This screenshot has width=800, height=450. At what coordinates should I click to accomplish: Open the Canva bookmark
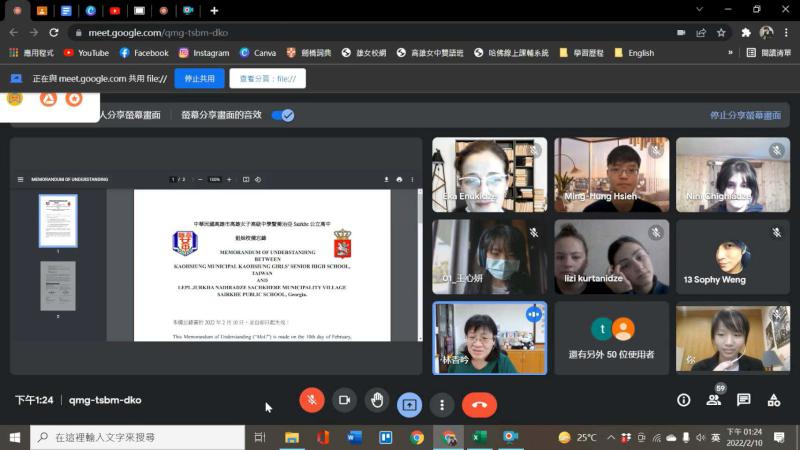258,53
